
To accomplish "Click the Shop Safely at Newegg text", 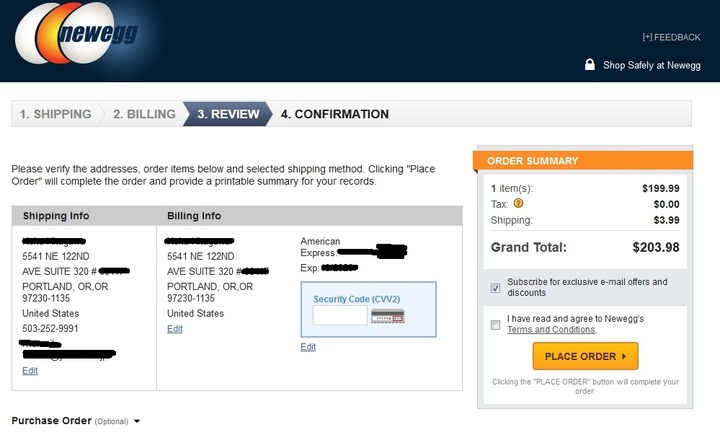I will point(652,65).
